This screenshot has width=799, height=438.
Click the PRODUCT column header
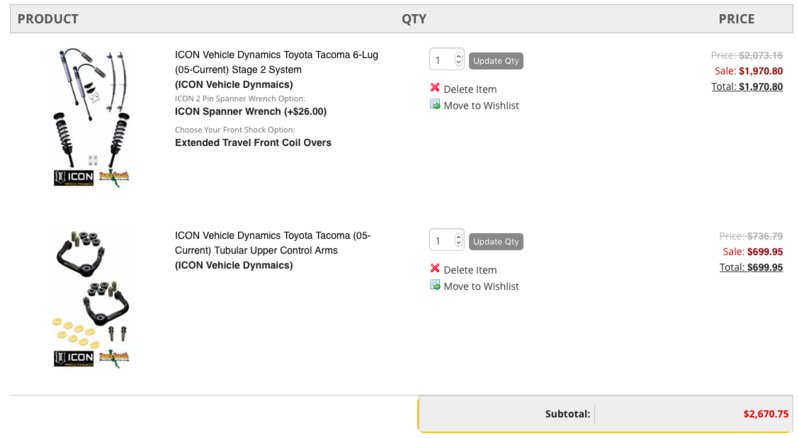(x=48, y=19)
